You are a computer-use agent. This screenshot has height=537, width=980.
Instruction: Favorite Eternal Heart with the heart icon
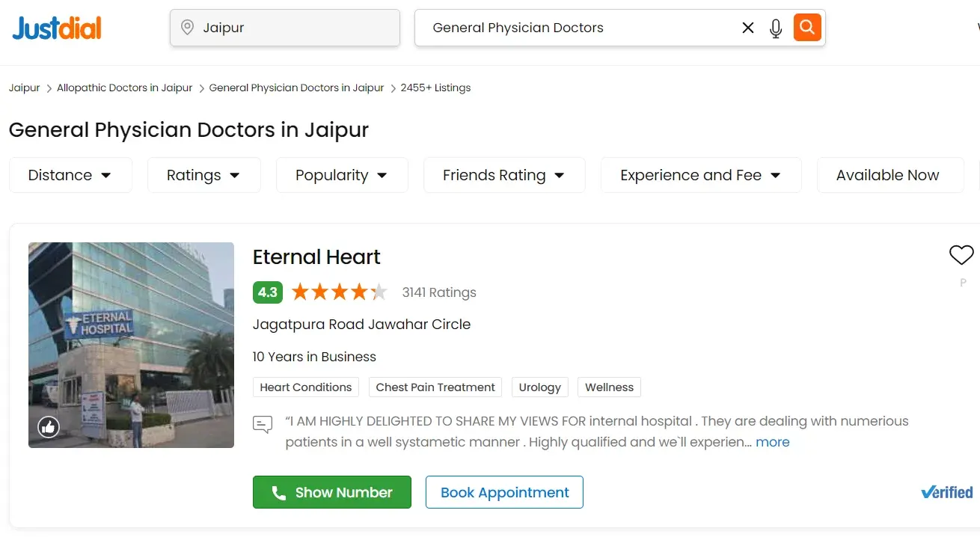pos(961,255)
